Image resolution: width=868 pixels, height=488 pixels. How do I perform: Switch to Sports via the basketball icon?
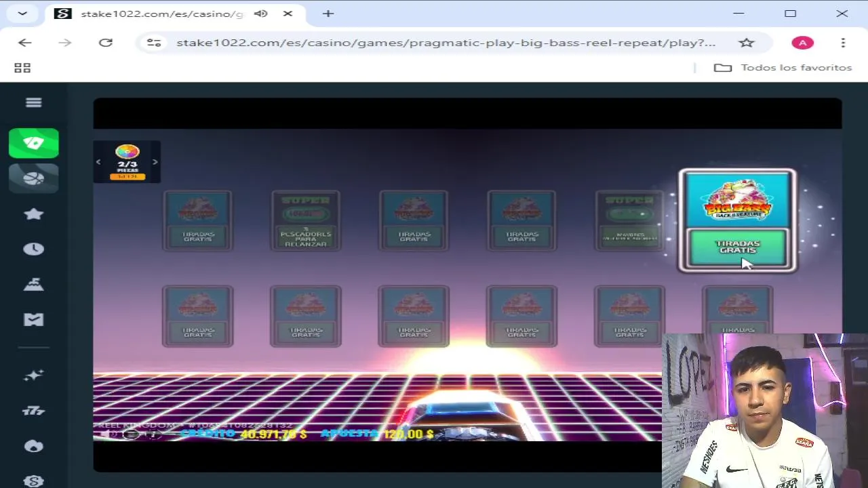coord(33,178)
